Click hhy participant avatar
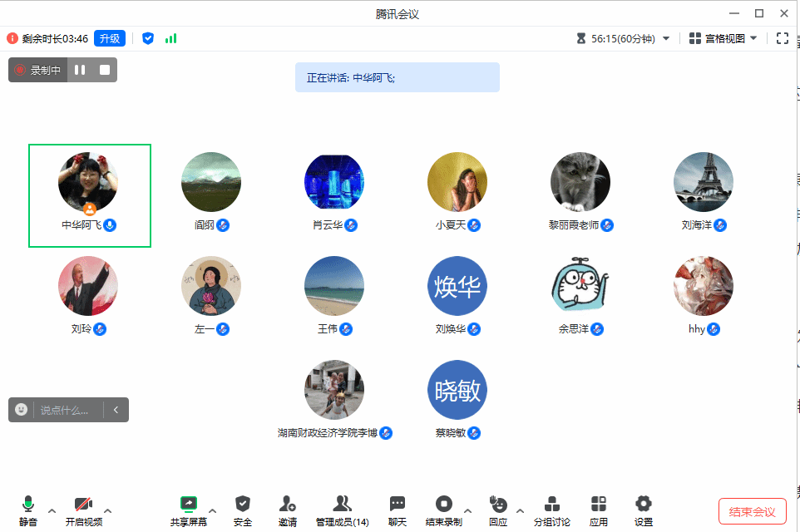 pyautogui.click(x=704, y=286)
